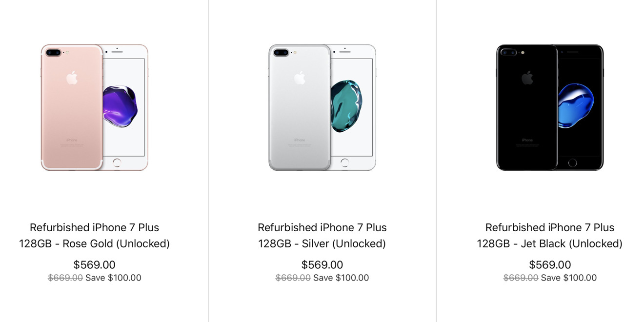The width and height of the screenshot is (644, 322).
Task: Select the 128GB - Rose Gold (Unlocked) text
Action: tap(94, 243)
